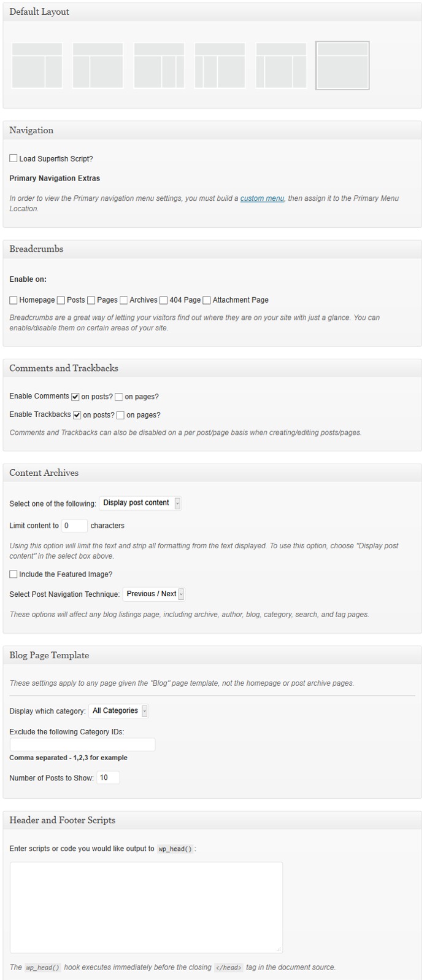Pick the sidebar-content-sidebar layout thumbnail
Screen dimensions: 427x980
pos(281,65)
